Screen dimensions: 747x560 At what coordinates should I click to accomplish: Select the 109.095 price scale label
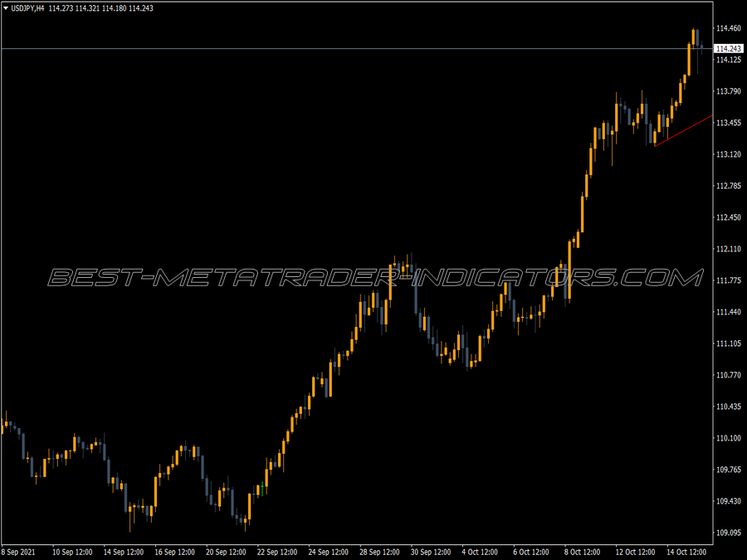pos(729,533)
